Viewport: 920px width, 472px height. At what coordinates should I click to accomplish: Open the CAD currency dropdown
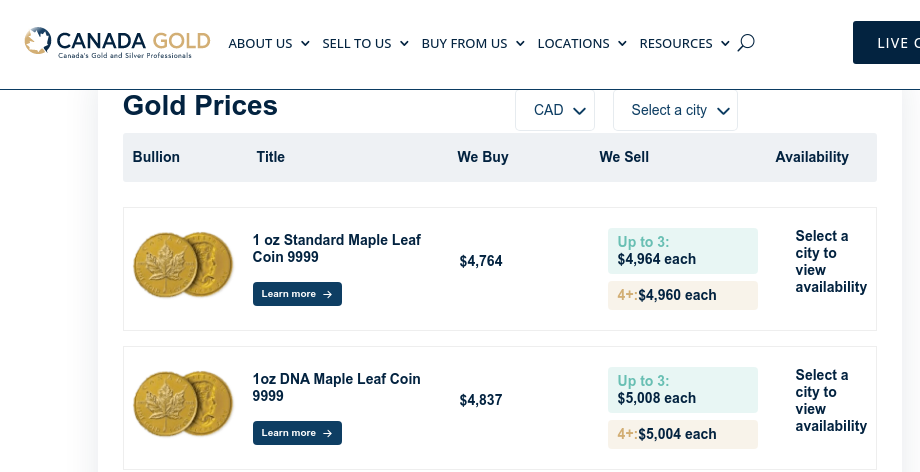click(x=555, y=110)
